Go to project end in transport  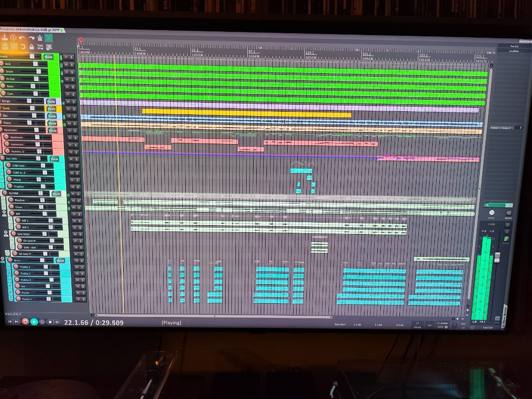point(17,321)
